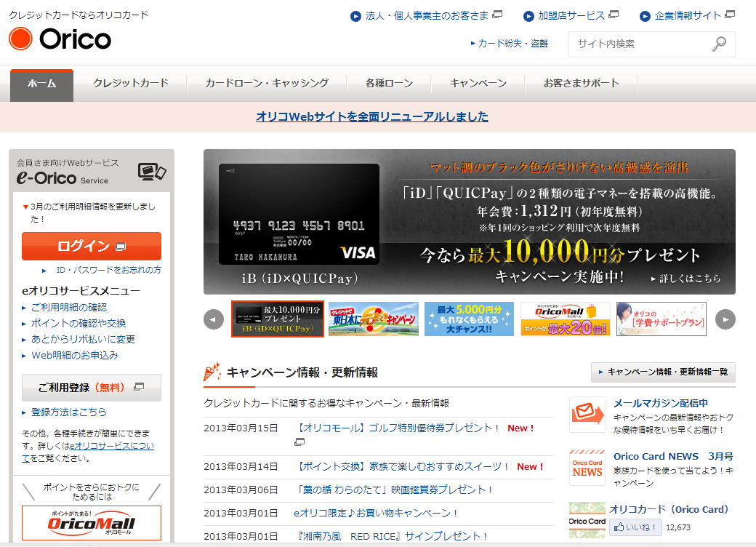This screenshot has height=547, width=756.
Task: Open 湘南乃風 RED RICE サインプレゼント link
Action: tap(392, 536)
